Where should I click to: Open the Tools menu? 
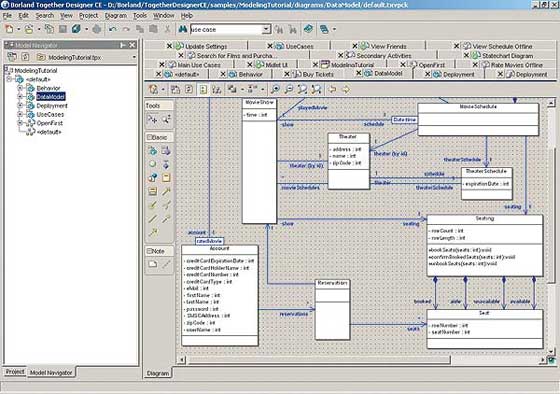140,16
